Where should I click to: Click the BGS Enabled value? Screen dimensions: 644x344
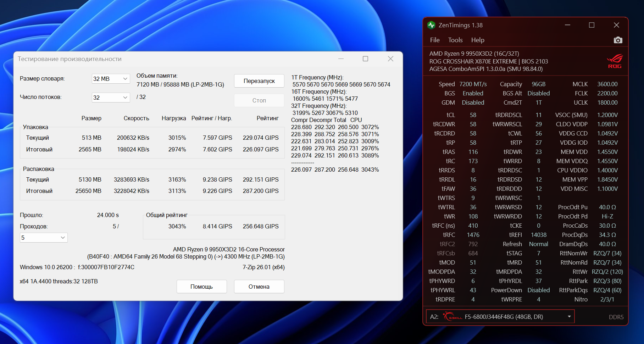tap(473, 93)
